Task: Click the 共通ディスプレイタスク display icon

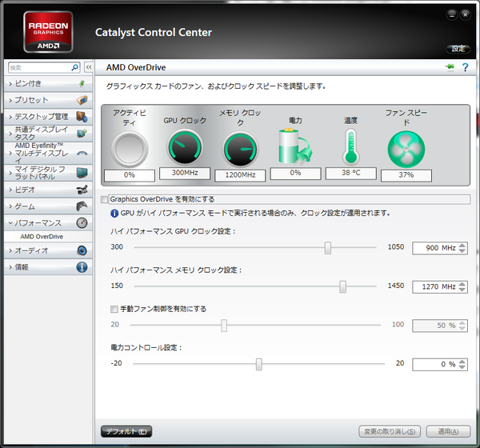Action: [x=82, y=134]
